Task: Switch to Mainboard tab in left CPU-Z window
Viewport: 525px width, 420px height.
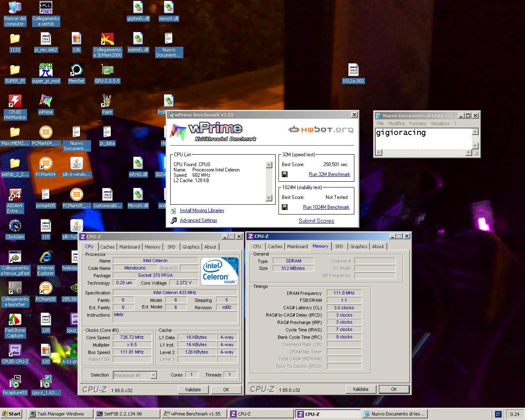Action: point(130,247)
